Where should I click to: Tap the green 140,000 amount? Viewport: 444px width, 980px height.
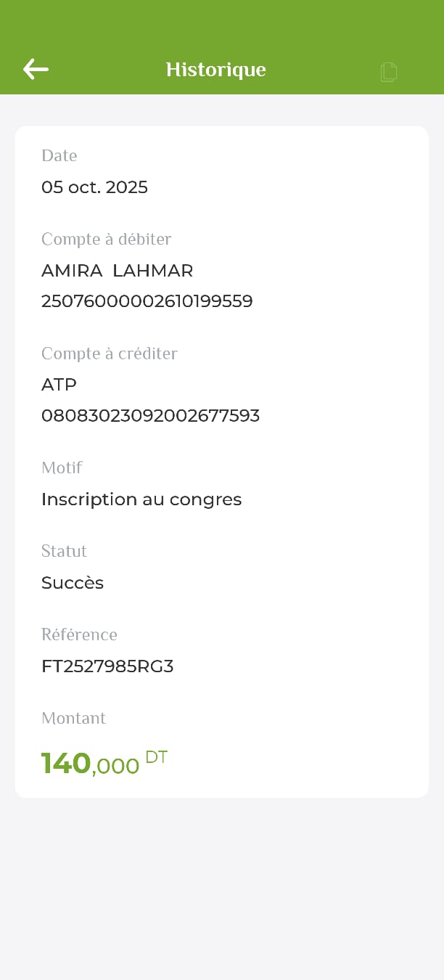90,764
